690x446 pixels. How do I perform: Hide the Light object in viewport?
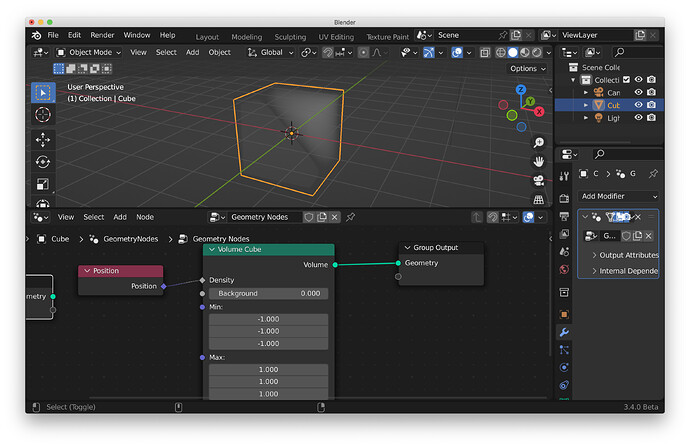click(639, 117)
